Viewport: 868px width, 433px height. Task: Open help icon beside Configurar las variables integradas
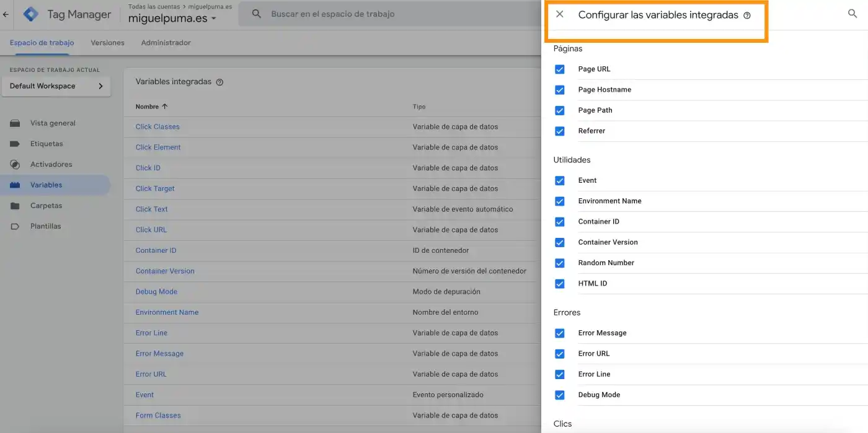747,15
